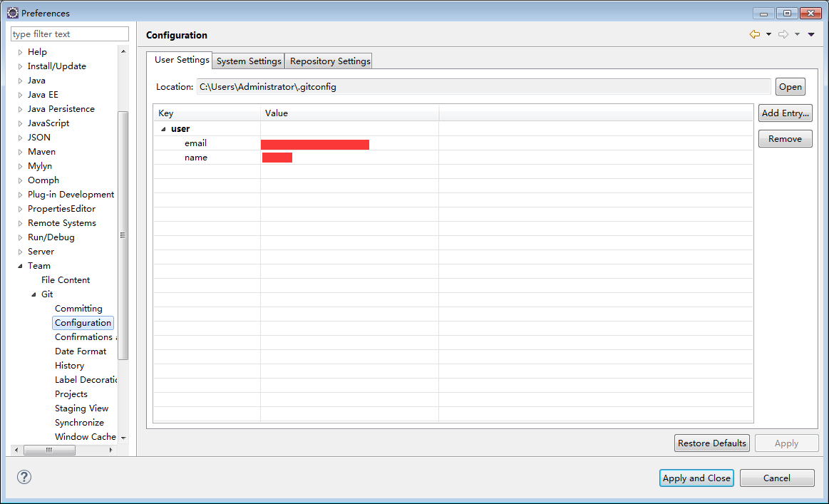Click the tree horizontal scrollbar thumb

pyautogui.click(x=49, y=451)
